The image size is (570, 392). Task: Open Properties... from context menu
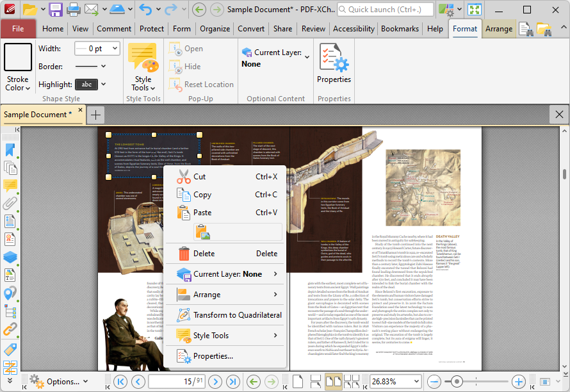click(x=224, y=356)
